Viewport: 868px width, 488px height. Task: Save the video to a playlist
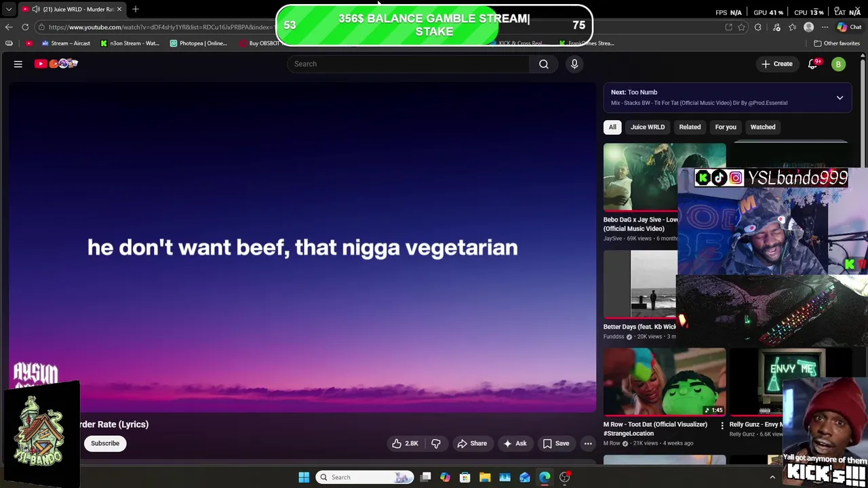[556, 443]
